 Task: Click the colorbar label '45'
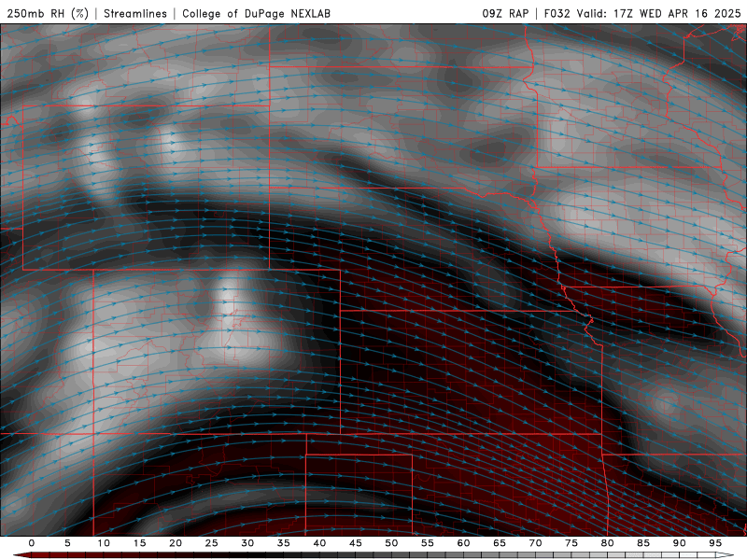click(356, 543)
